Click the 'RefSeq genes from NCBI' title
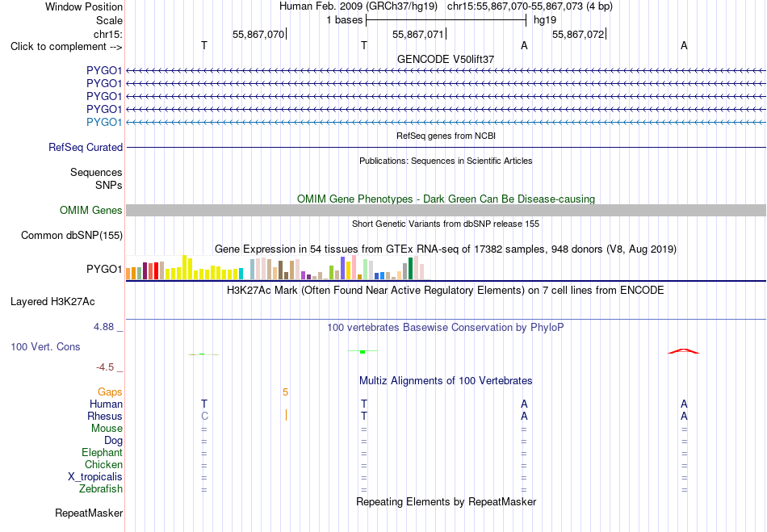 point(446,136)
